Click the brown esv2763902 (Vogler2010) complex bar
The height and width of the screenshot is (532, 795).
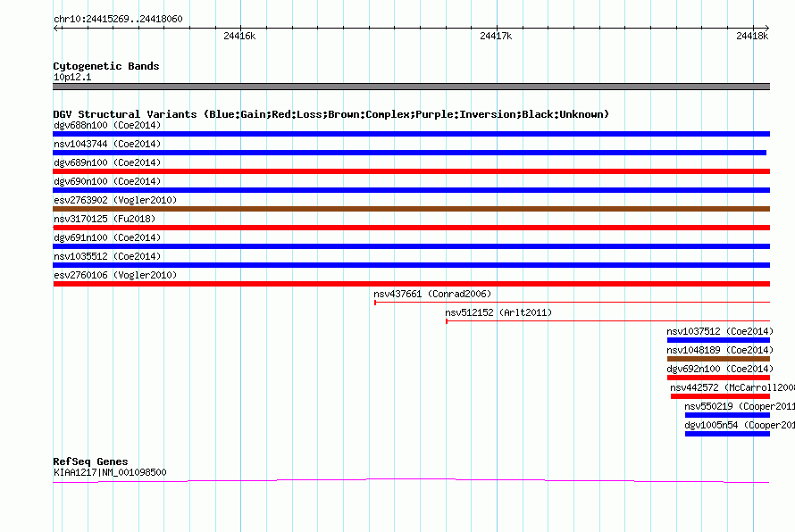click(x=411, y=209)
